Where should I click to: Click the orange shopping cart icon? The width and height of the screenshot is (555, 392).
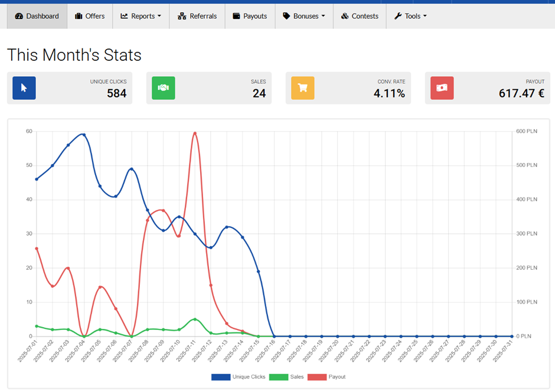pyautogui.click(x=303, y=88)
